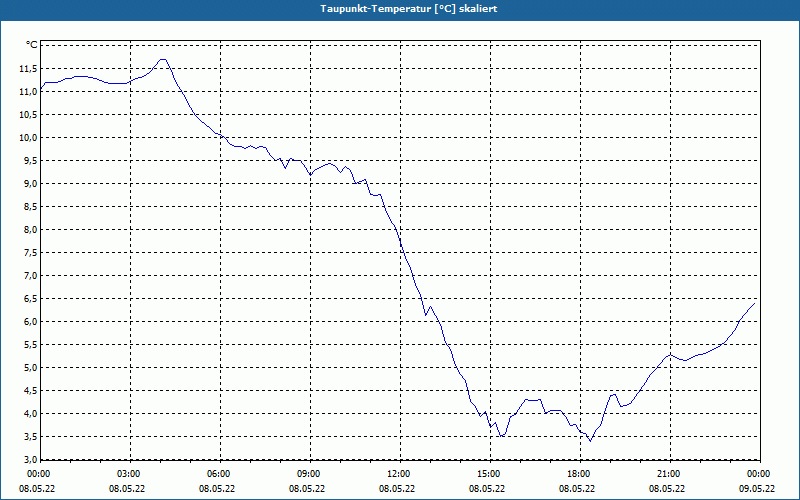Click the 5,0 y-axis tick label

click(30, 368)
